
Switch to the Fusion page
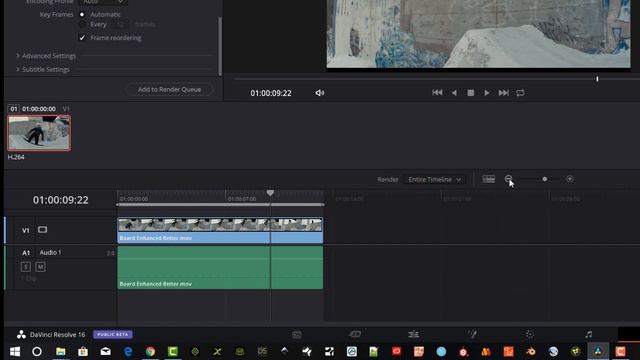pos(472,334)
